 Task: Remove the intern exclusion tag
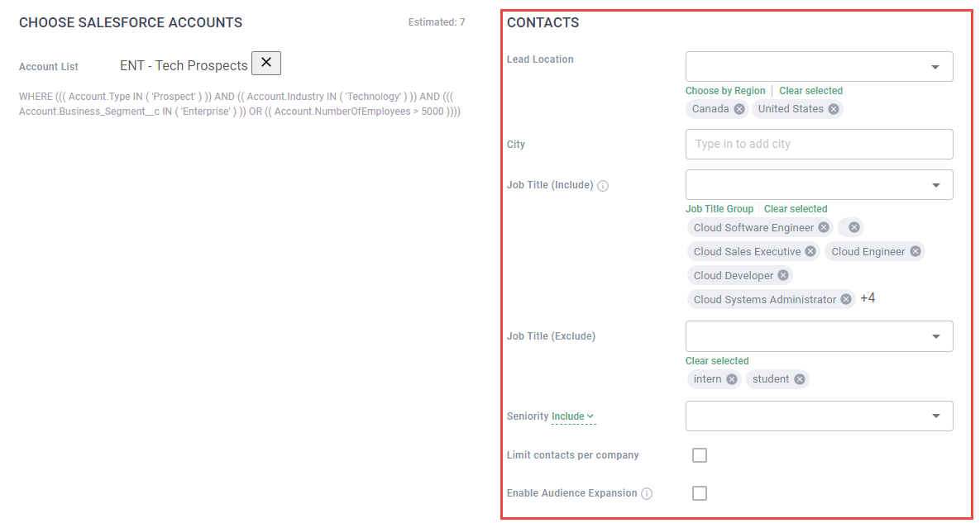coord(733,378)
